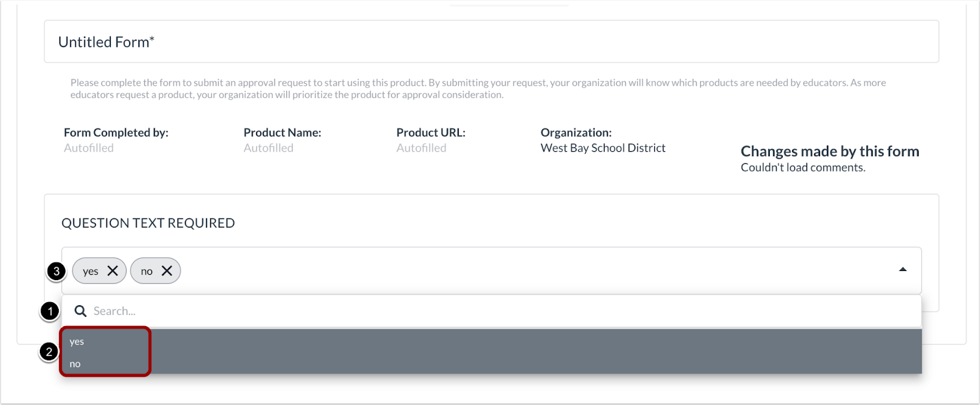Click the search icon inside the dropdown search bar
The image size is (980, 405).
81,311
